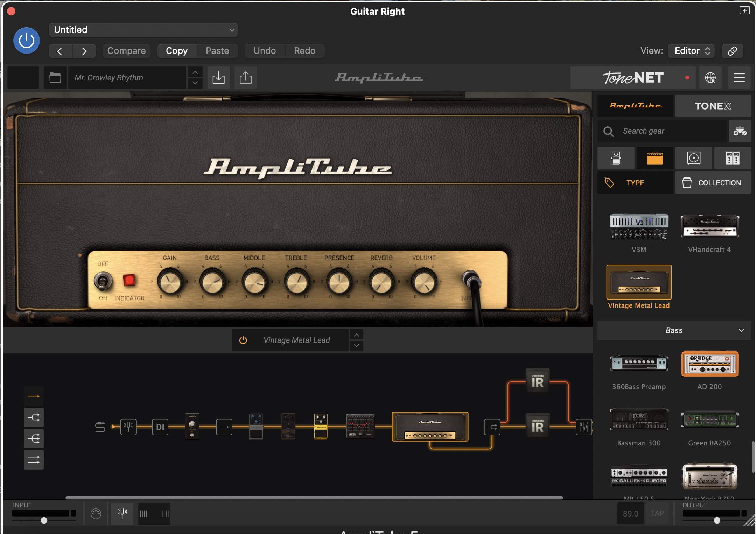Select the yellow Overdrive pedal in chain

point(321,426)
